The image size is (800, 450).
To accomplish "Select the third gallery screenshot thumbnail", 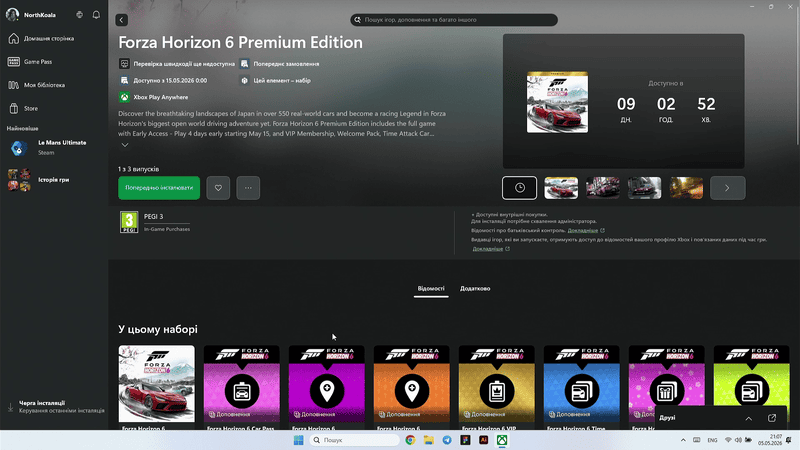I will pos(644,188).
